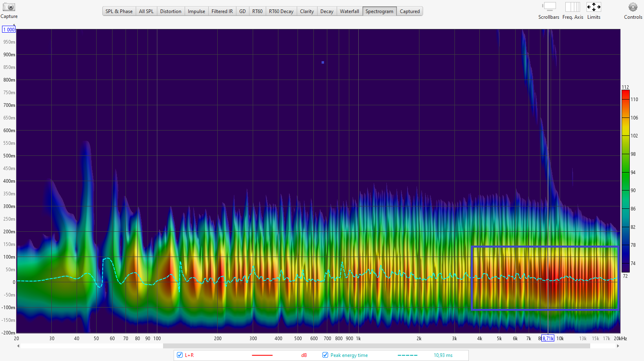Open the Waterfall tab

[x=349, y=11]
